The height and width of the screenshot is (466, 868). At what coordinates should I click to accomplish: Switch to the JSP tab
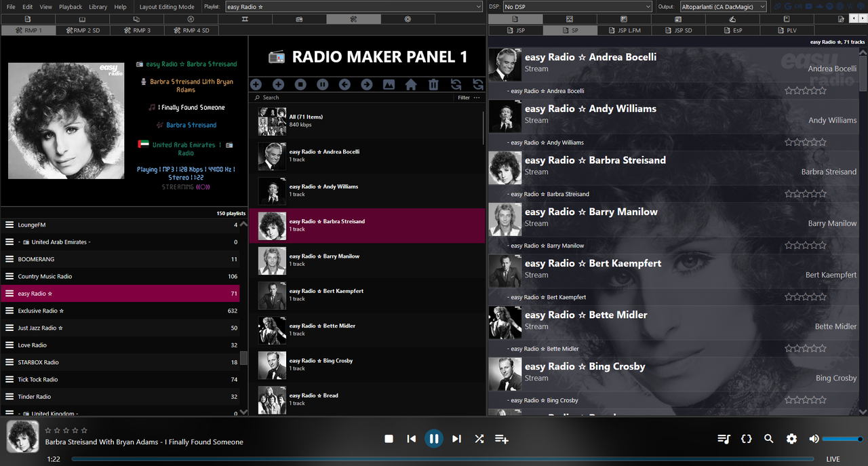click(x=515, y=31)
